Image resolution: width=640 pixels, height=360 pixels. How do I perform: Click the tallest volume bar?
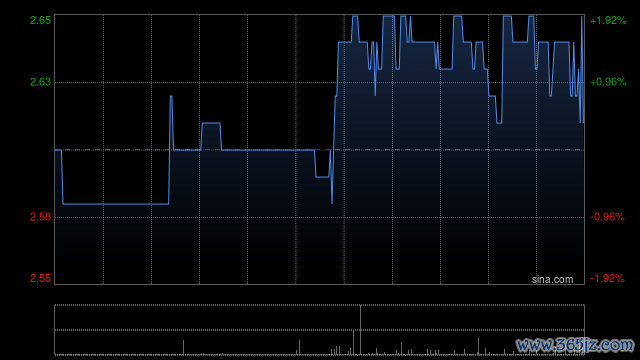coord(360,330)
